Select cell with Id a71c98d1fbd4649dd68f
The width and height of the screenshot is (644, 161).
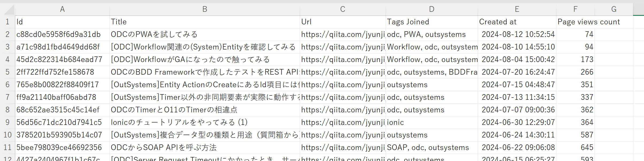point(62,47)
